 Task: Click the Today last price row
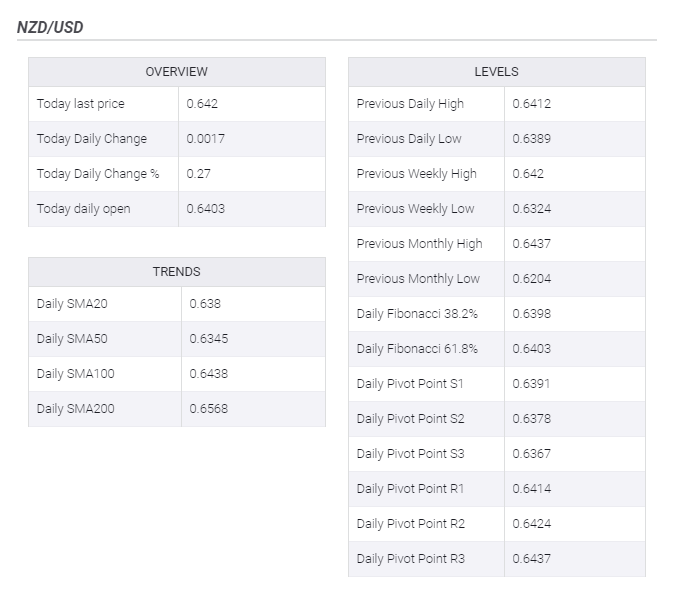pos(177,104)
